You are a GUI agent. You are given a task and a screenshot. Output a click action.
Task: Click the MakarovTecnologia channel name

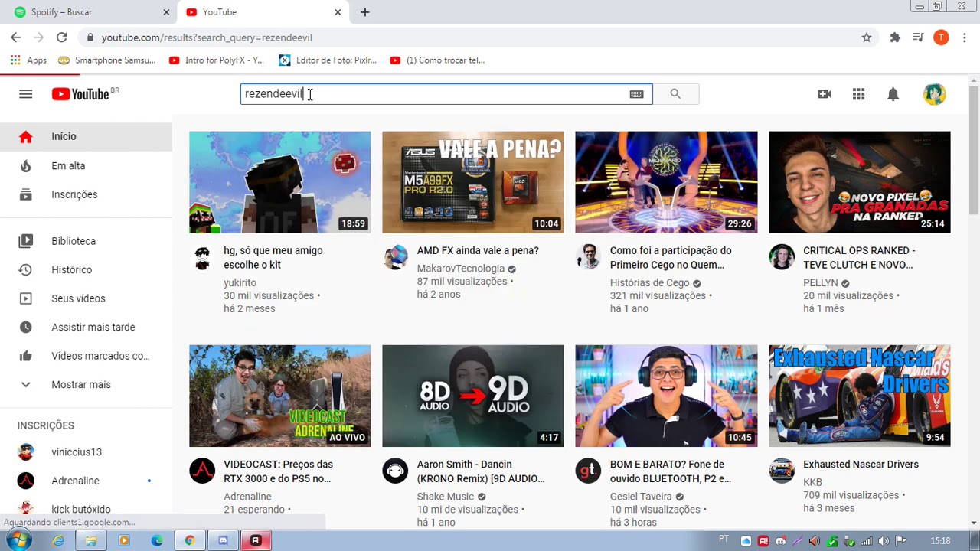460,269
